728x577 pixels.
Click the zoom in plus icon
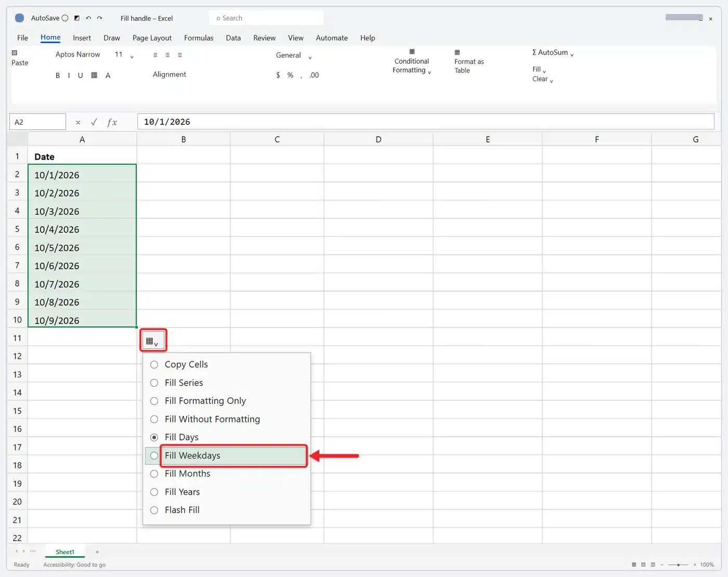pyautogui.click(x=695, y=565)
